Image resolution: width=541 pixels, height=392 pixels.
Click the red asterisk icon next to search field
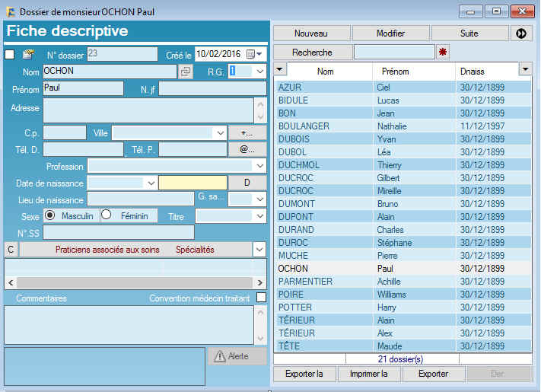coord(444,53)
